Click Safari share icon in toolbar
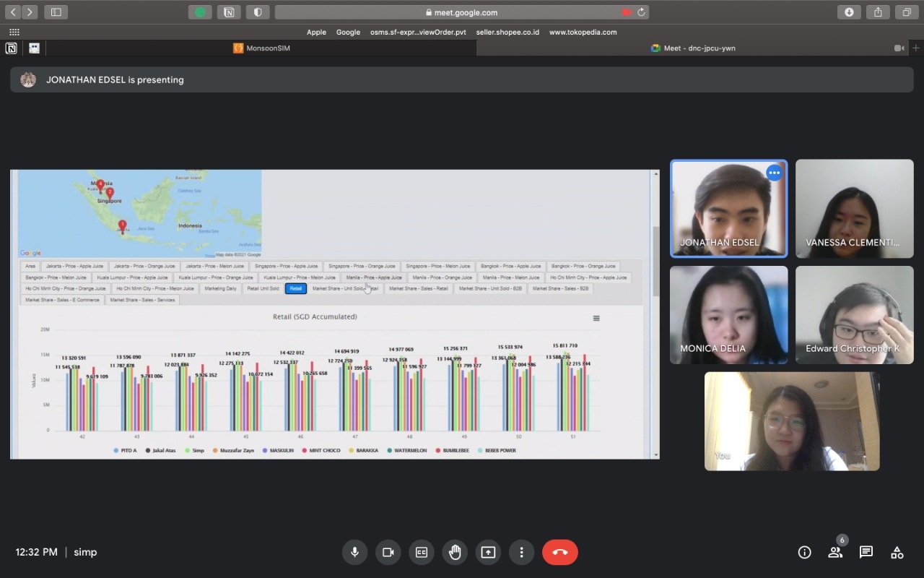The width and height of the screenshot is (924, 578). 878,12
